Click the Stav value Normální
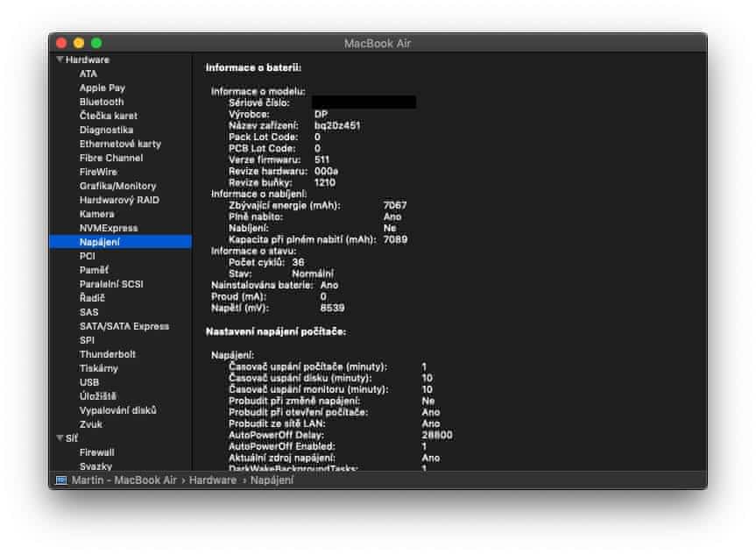Viewport: 756px width, 554px height. click(313, 273)
